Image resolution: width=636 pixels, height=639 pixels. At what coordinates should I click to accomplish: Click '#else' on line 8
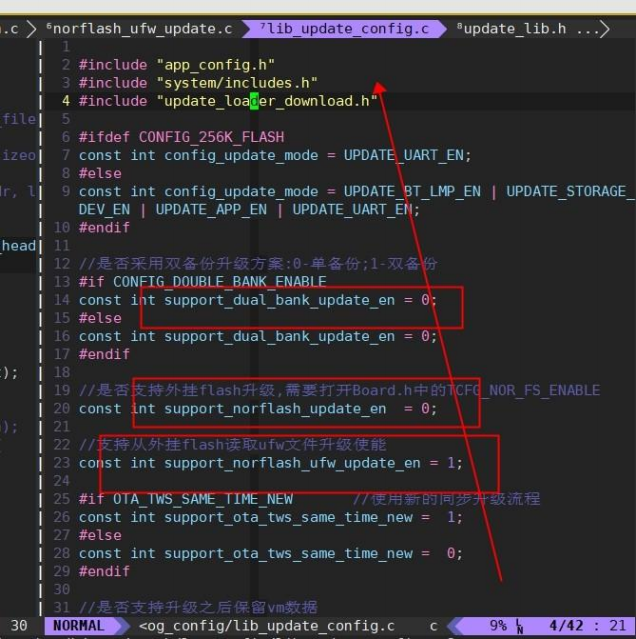point(100,174)
